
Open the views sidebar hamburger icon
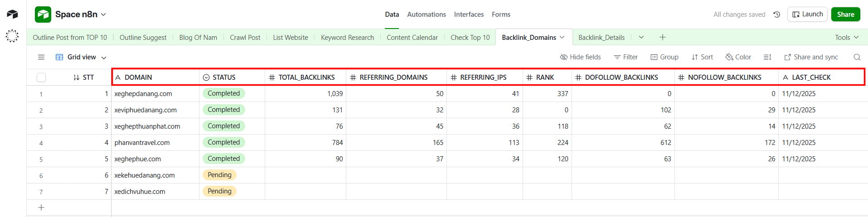(x=41, y=57)
